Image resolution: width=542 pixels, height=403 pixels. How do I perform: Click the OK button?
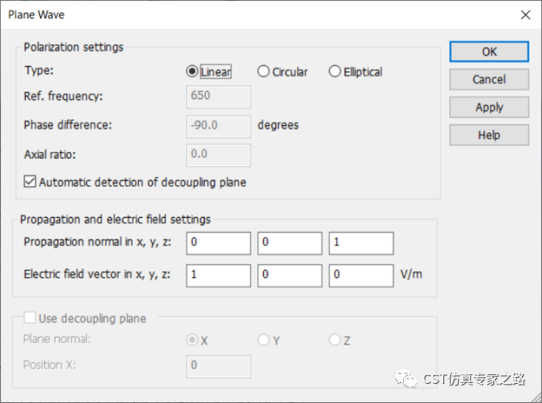pyautogui.click(x=489, y=52)
